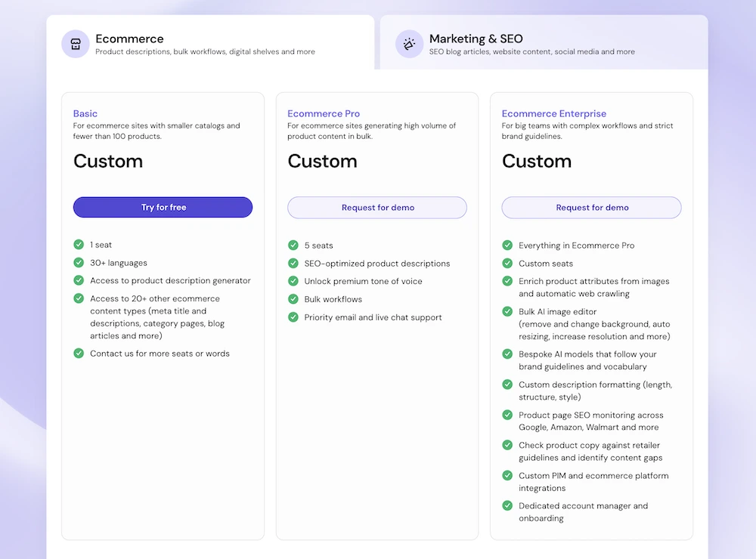The image size is (756, 559).
Task: Click check icon beside 'Enrich product attributes'
Action: pyautogui.click(x=507, y=281)
